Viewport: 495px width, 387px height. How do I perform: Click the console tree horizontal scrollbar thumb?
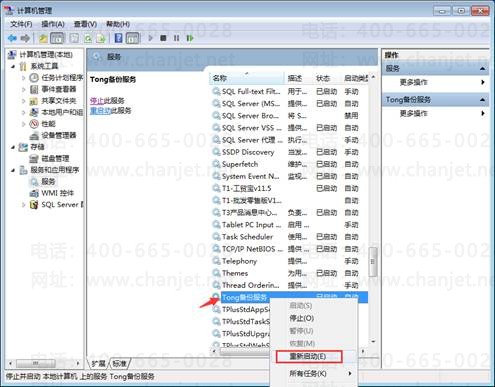[36, 363]
